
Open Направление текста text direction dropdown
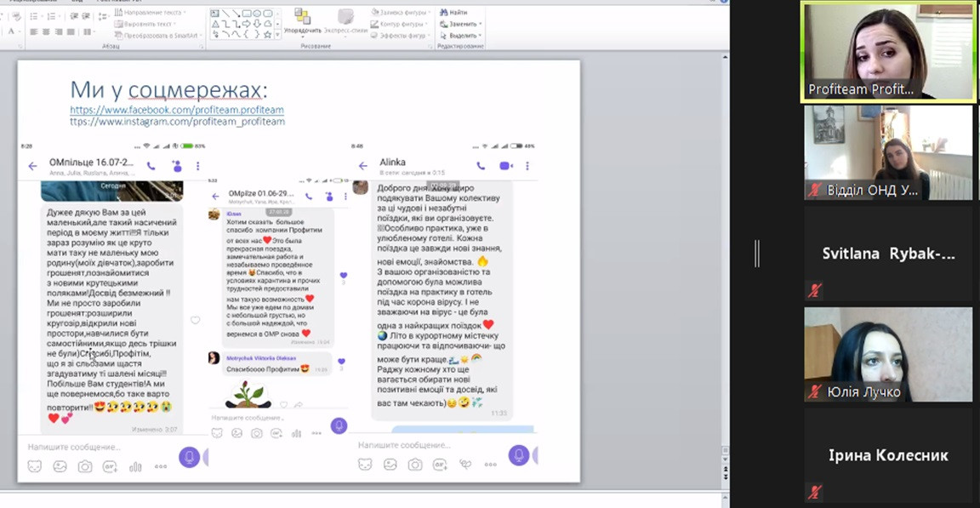[x=150, y=13]
